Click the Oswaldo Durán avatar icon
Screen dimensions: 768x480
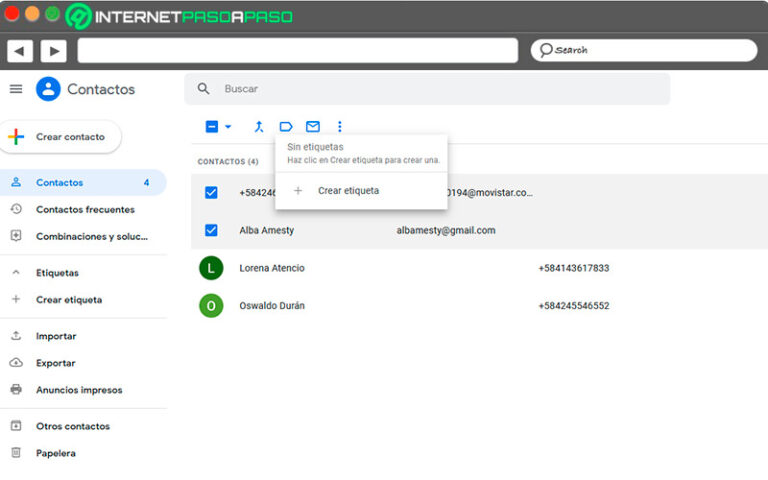click(211, 305)
